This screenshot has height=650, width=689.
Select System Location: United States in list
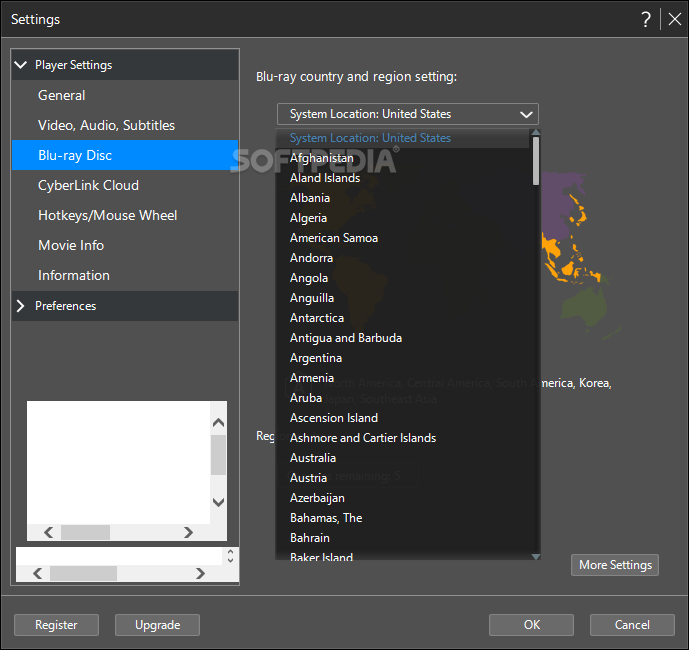[403, 138]
